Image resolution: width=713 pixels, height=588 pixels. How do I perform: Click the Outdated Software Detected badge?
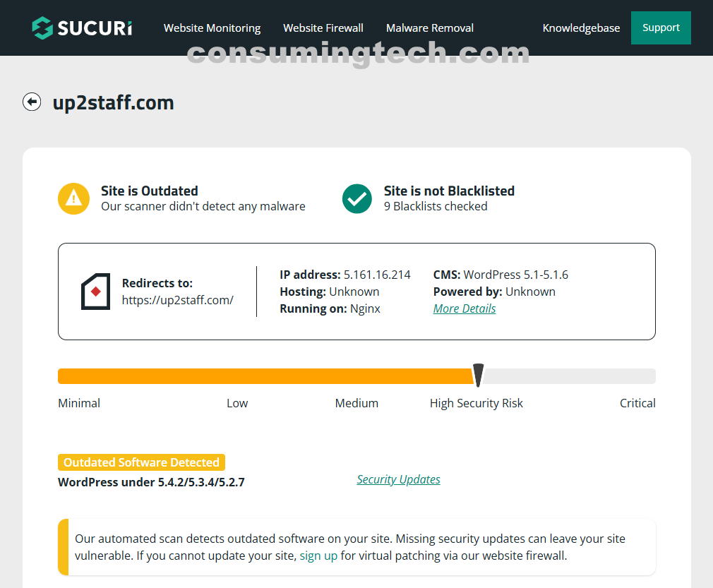(x=141, y=462)
